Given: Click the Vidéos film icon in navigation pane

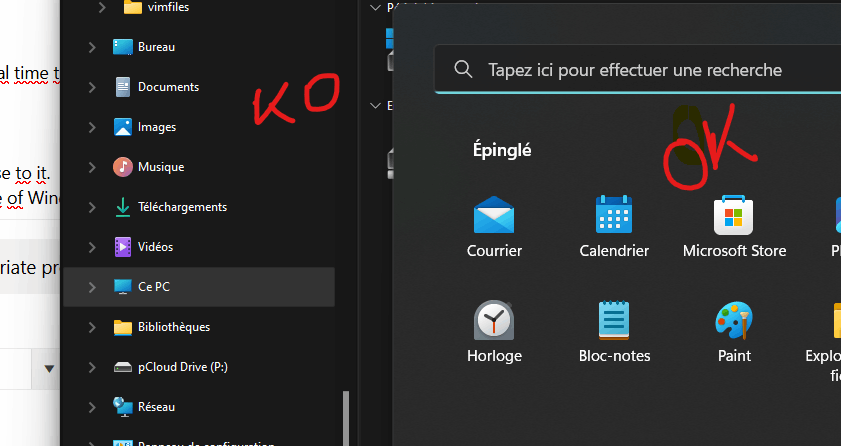Looking at the screenshot, I should (x=123, y=247).
